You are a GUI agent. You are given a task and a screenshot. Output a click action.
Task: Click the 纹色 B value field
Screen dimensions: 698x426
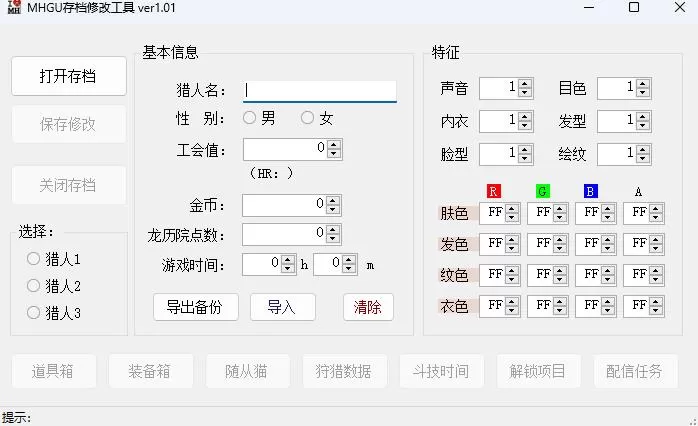coord(596,275)
